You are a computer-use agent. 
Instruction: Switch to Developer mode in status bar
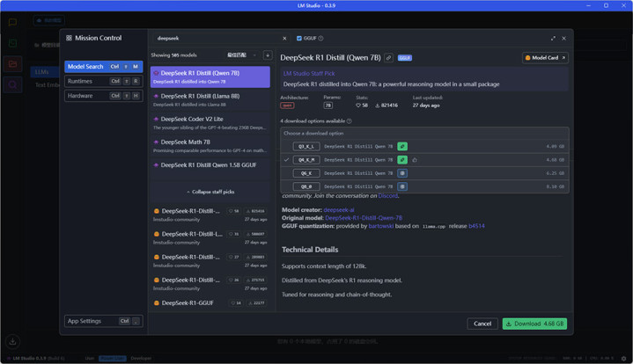[141, 358]
